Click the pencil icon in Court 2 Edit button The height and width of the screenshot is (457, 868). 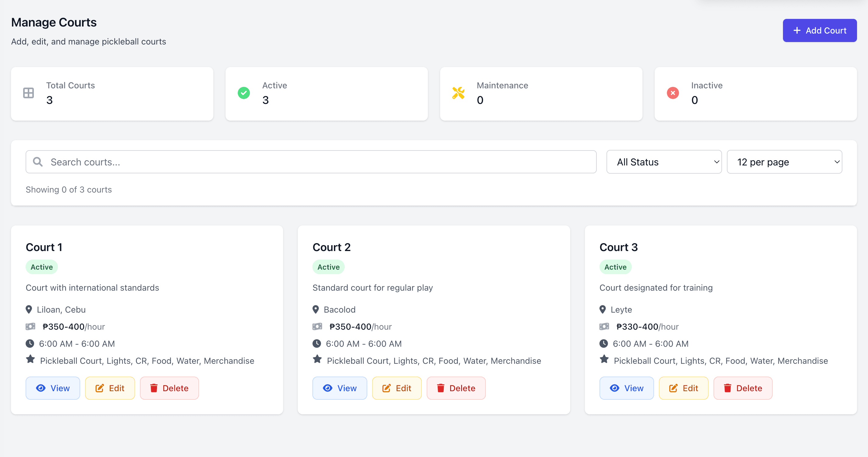(387, 388)
